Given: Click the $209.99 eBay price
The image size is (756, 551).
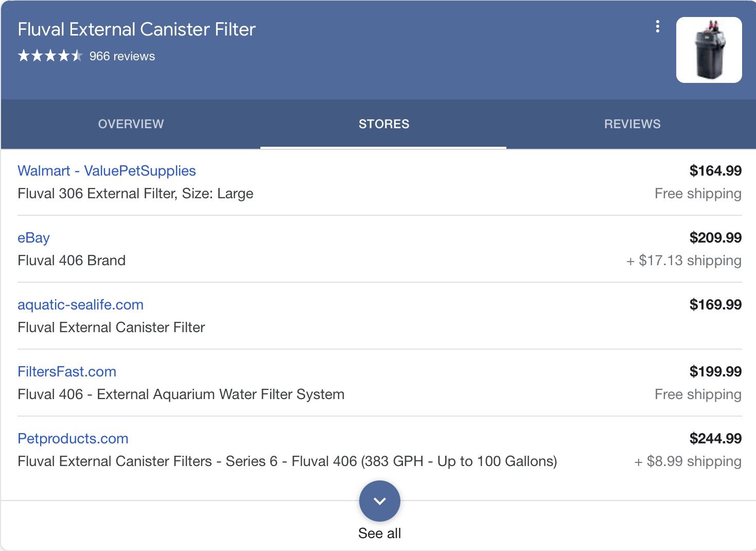Looking at the screenshot, I should pos(715,238).
